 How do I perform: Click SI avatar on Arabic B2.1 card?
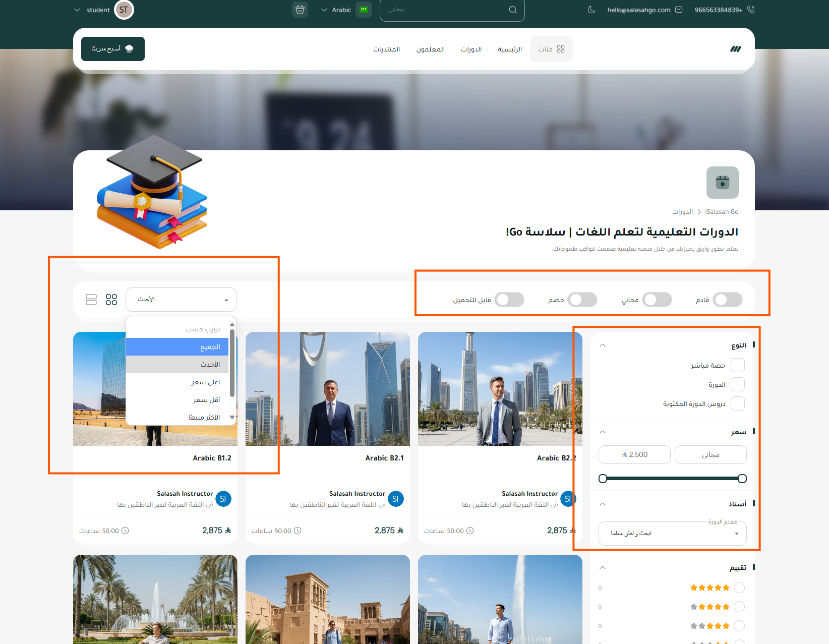coord(396,499)
